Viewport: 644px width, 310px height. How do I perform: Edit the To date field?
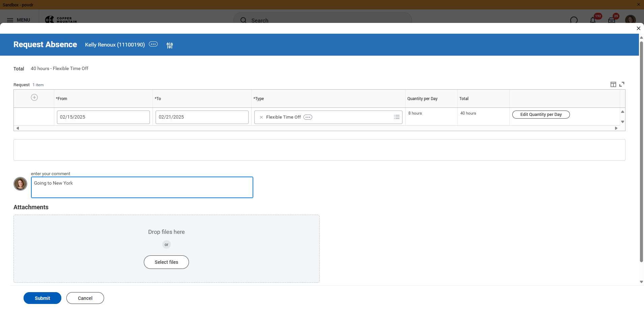tap(202, 117)
